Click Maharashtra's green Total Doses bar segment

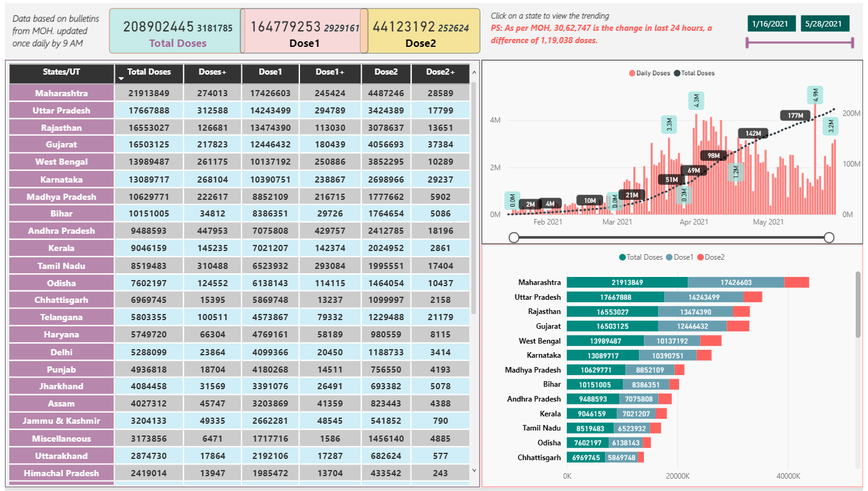tap(627, 282)
